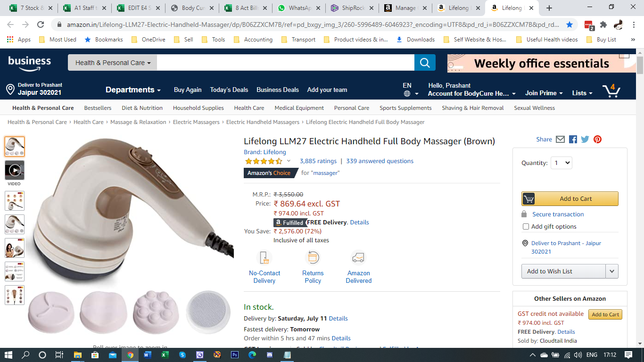Open Excel from Windows taskbar

(165, 355)
